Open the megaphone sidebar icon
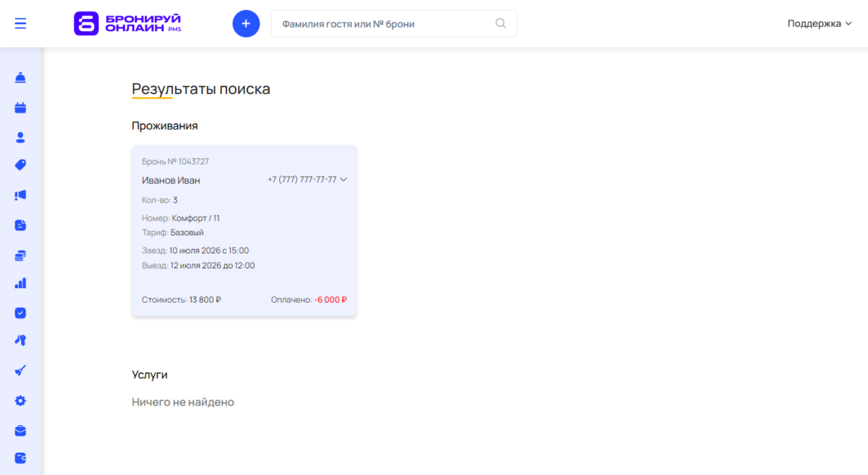The width and height of the screenshot is (868, 475). click(x=20, y=195)
